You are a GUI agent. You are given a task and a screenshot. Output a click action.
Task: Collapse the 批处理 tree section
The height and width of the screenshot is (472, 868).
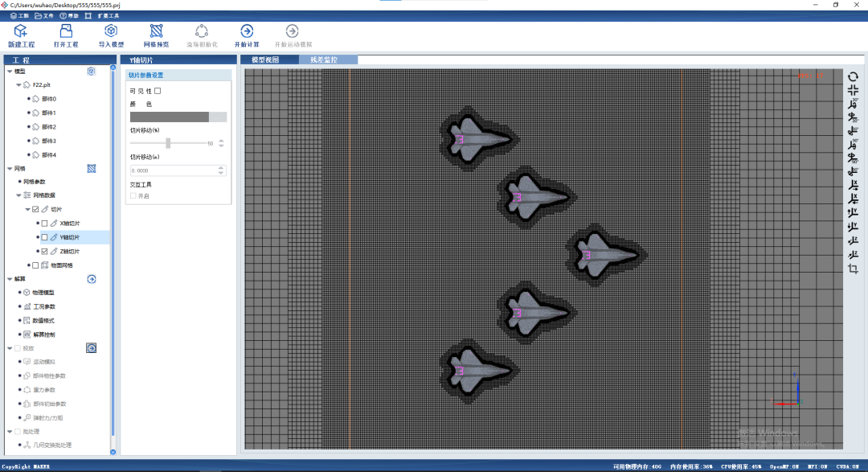tap(10, 432)
